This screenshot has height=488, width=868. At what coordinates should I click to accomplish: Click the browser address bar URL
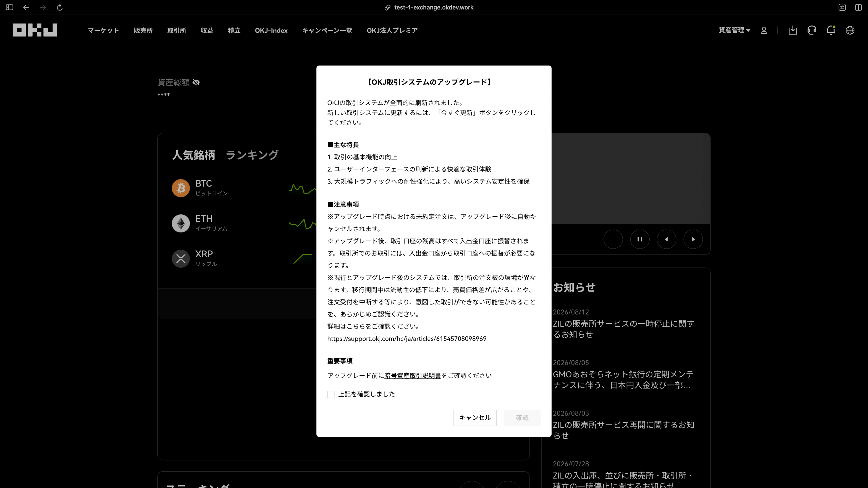[434, 7]
